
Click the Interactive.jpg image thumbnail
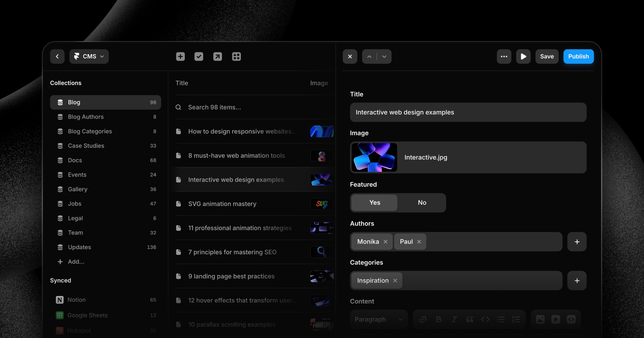[374, 157]
